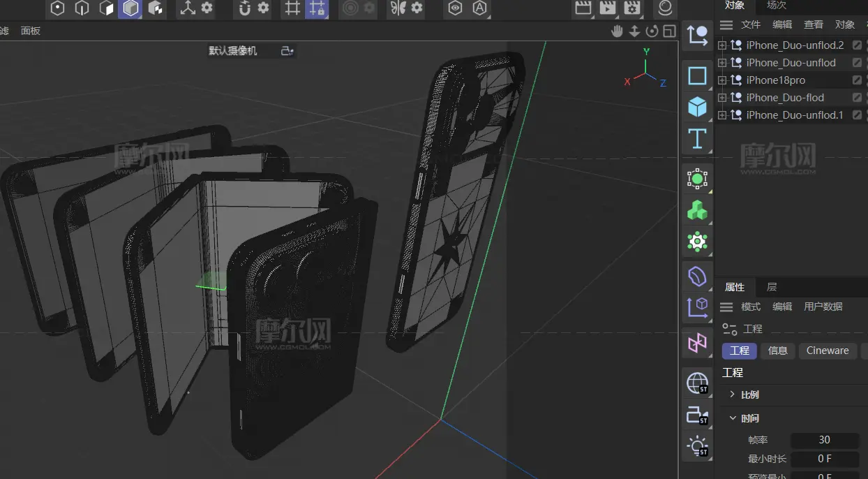Expand the iPhone_Duo-unflod.1 object tree
The width and height of the screenshot is (868, 479).
[x=722, y=115]
